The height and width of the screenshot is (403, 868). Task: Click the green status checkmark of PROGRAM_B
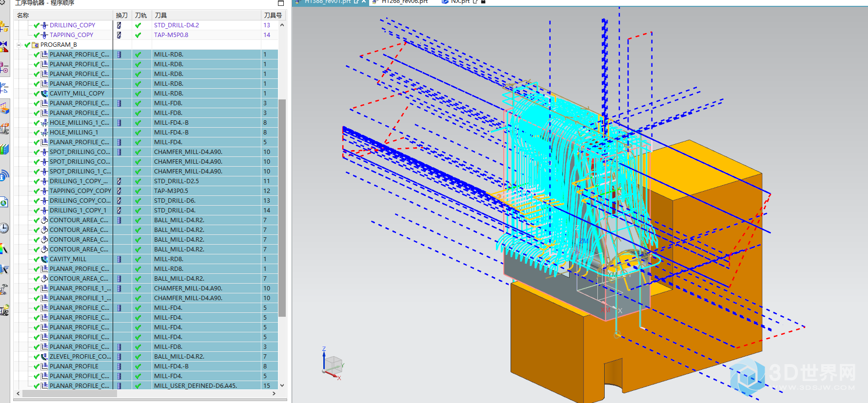[x=27, y=44]
